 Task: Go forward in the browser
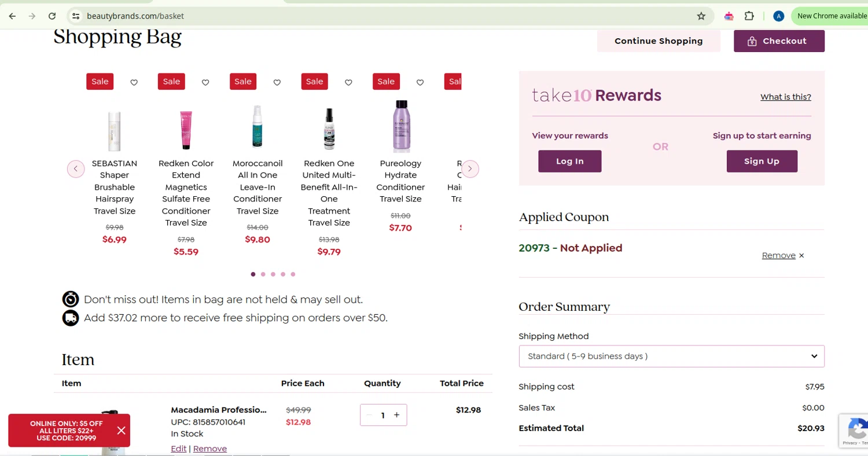tap(32, 16)
